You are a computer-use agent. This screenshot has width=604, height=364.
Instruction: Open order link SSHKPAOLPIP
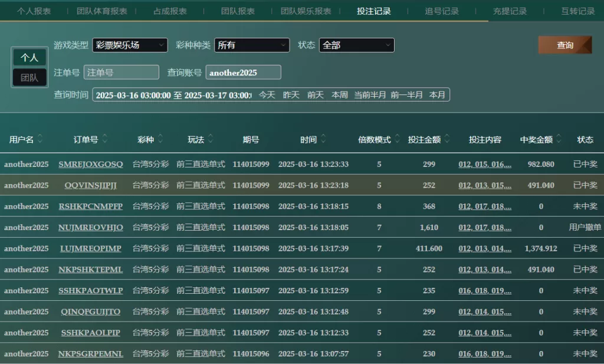pos(90,332)
